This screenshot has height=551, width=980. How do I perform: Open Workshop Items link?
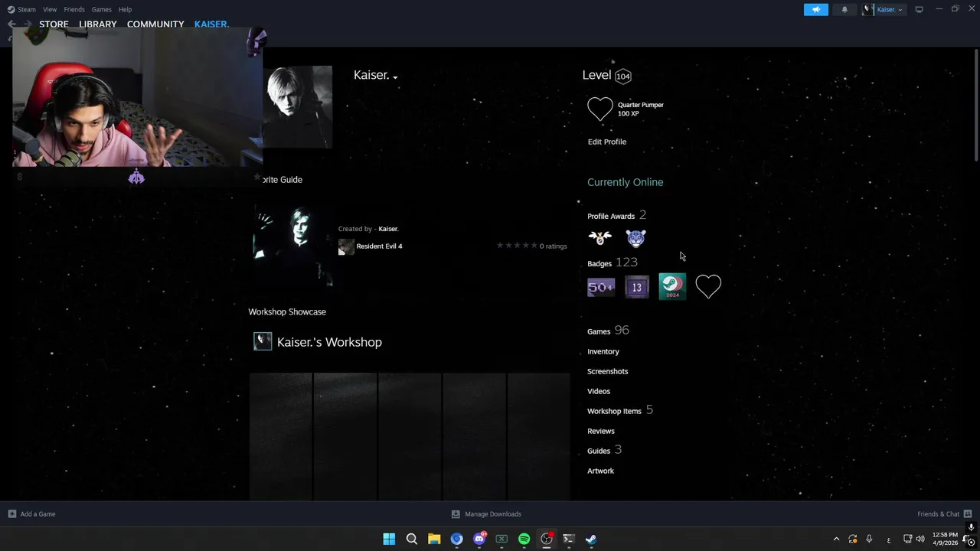(615, 411)
